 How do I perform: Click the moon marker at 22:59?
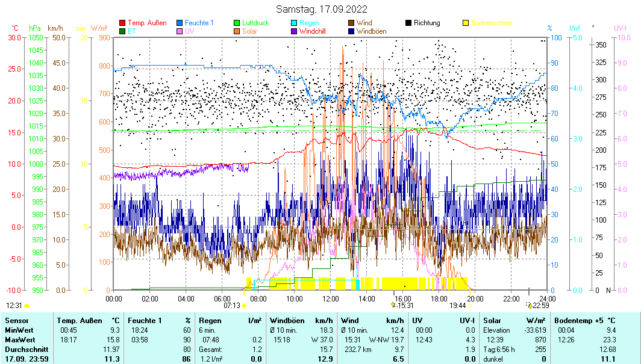[x=530, y=305]
